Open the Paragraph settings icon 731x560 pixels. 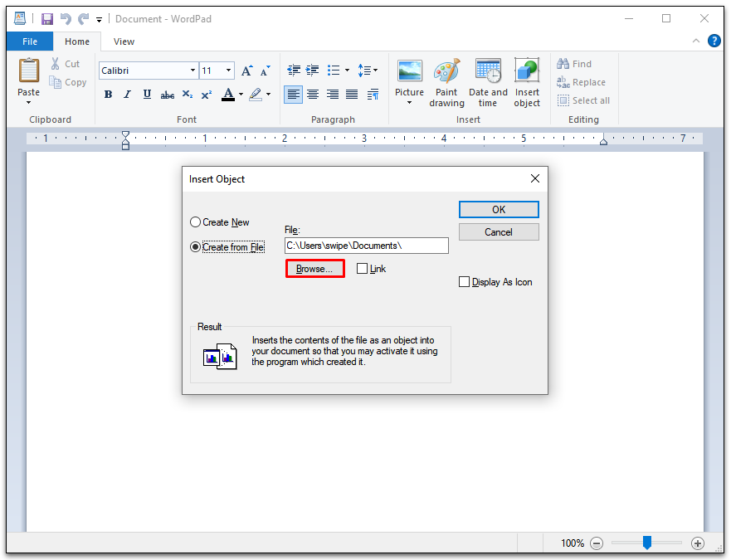click(373, 95)
